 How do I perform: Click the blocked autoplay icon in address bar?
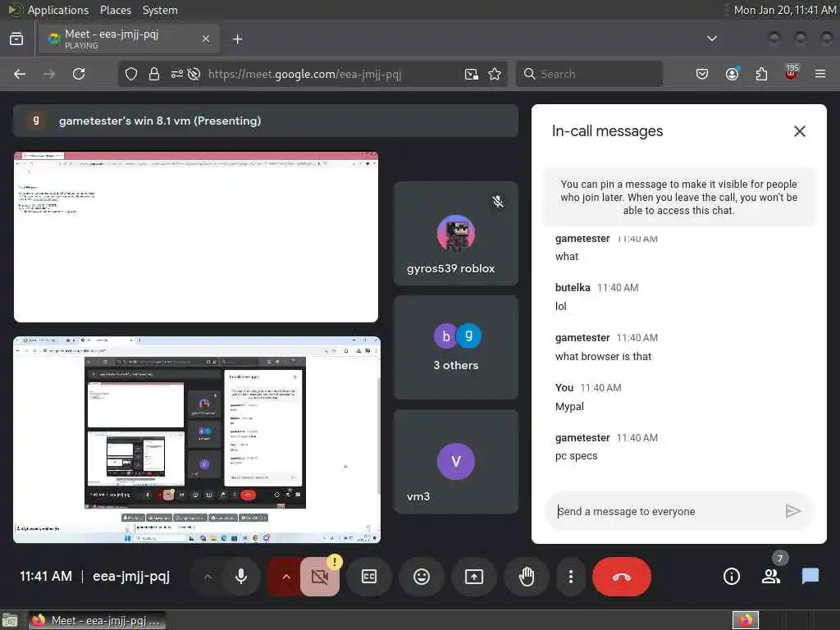[x=194, y=74]
